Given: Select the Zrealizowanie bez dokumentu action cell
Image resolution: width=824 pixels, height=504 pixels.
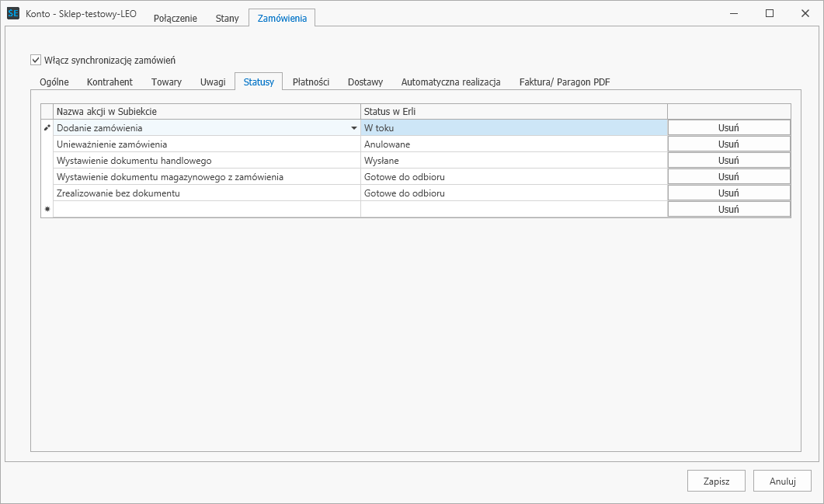Looking at the screenshot, I should point(207,193).
